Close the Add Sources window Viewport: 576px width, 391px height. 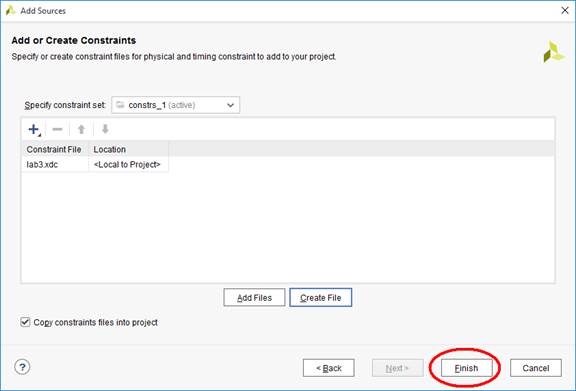(565, 10)
